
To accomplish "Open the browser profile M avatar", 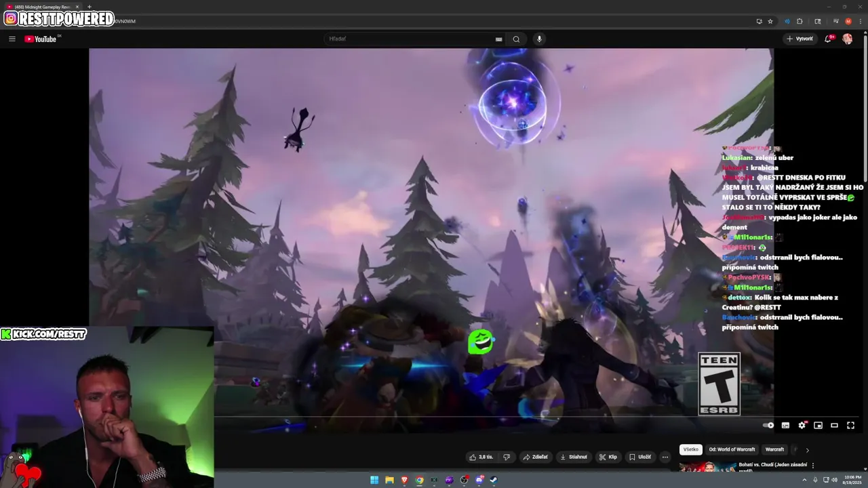I will pos(848,21).
